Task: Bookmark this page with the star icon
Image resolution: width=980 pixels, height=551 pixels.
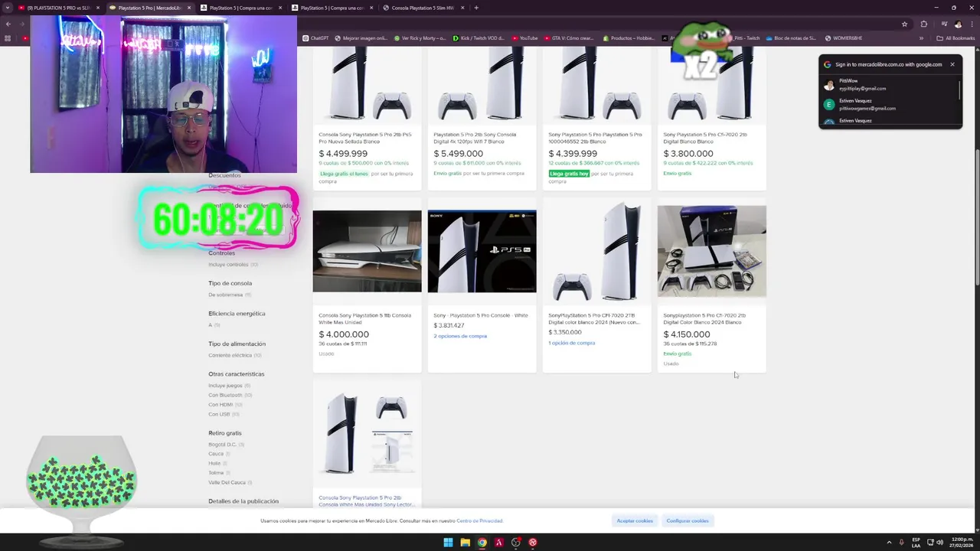Action: coord(904,24)
